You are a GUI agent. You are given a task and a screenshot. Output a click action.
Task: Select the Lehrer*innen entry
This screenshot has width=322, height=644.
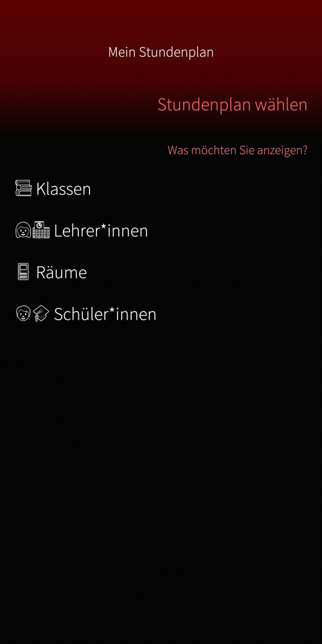pos(161,230)
